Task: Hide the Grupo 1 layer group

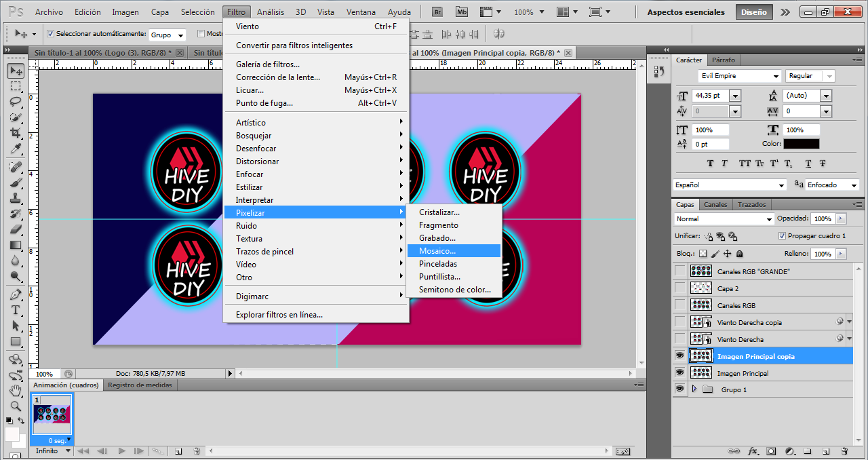Action: pos(680,389)
